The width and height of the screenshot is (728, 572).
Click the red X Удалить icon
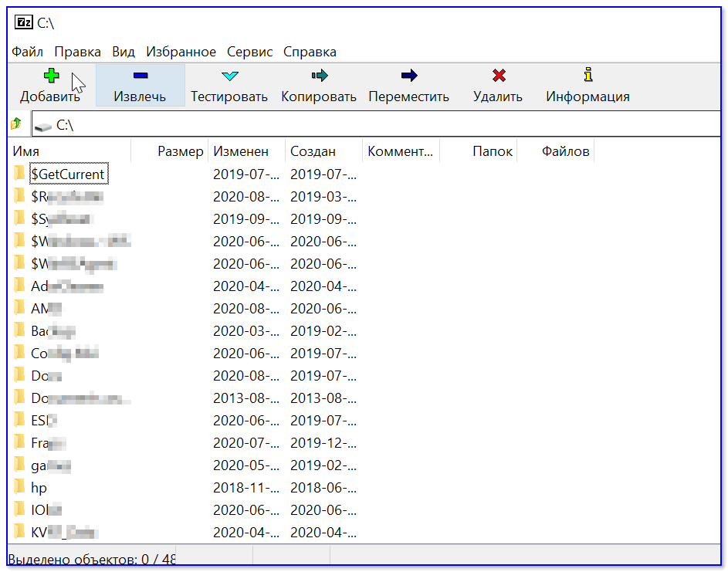[x=498, y=76]
